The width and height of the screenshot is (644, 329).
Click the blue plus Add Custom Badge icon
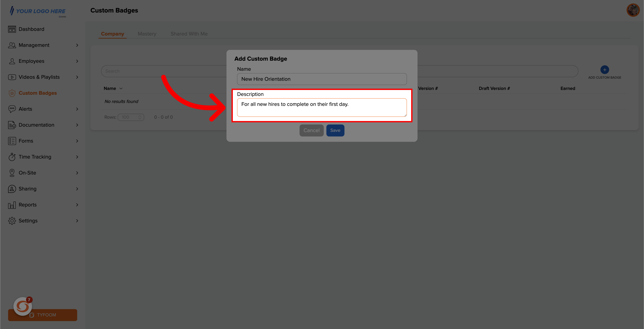click(605, 70)
